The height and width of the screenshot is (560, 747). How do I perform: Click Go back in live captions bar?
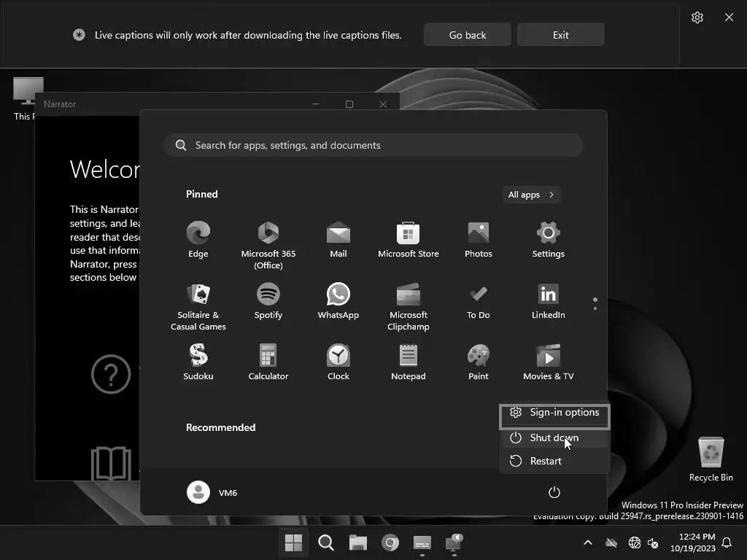(468, 35)
